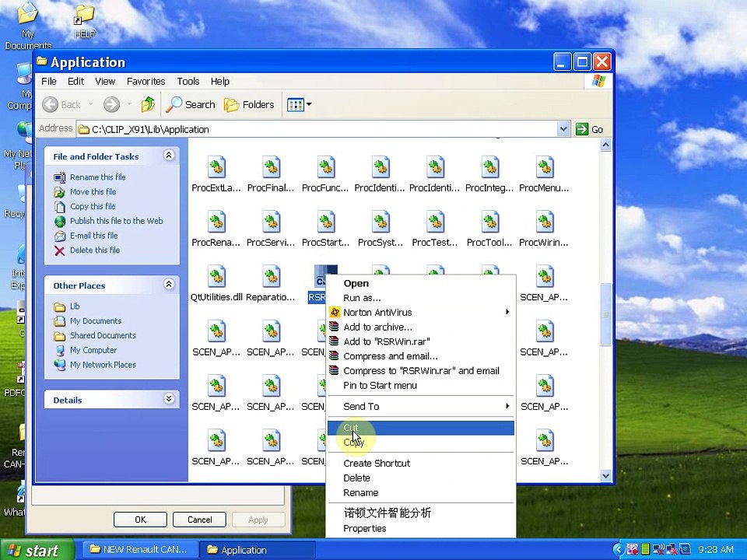Open the Favorites menu
This screenshot has height=560, width=747.
click(x=146, y=82)
